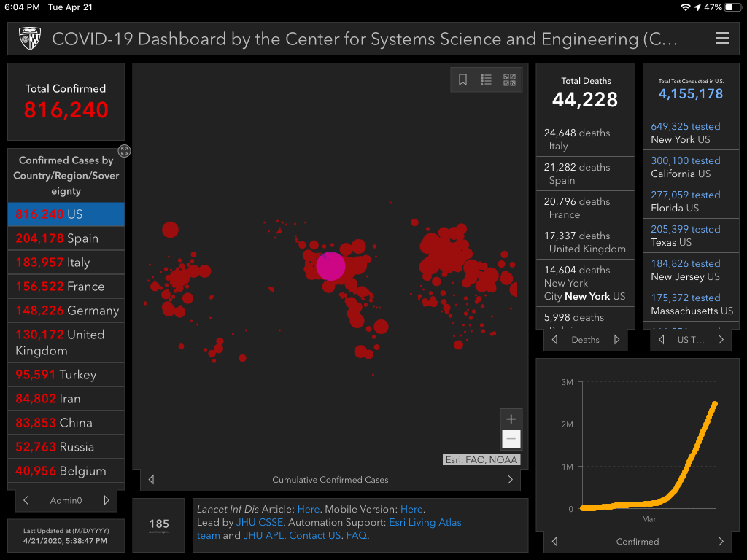Click the highlighted pink circle on the map
Viewport: 747px width, 560px height.
click(x=330, y=266)
